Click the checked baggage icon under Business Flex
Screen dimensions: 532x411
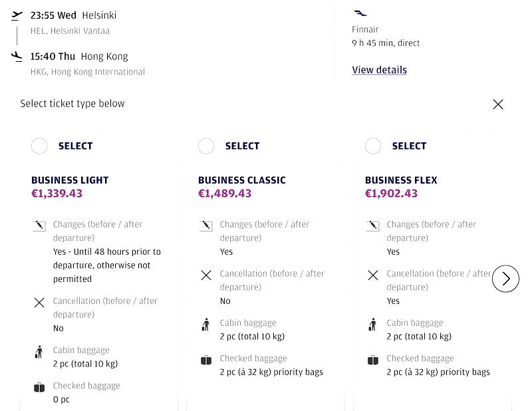coord(371,358)
